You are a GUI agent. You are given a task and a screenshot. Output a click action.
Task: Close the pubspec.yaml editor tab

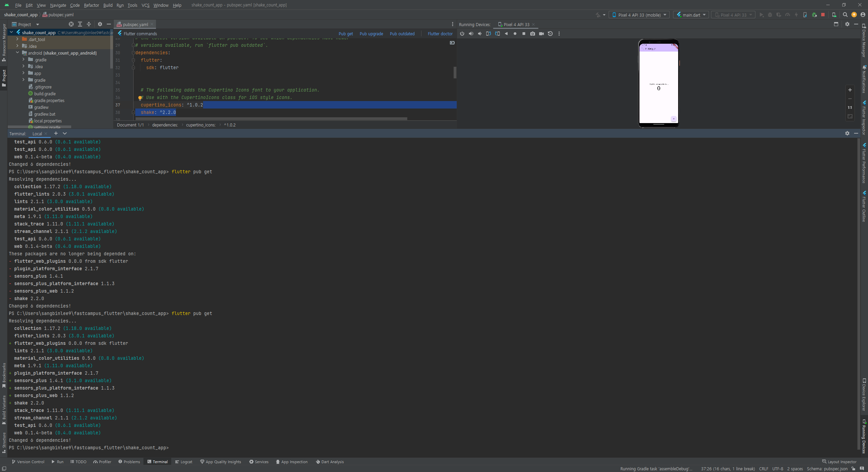click(x=152, y=24)
